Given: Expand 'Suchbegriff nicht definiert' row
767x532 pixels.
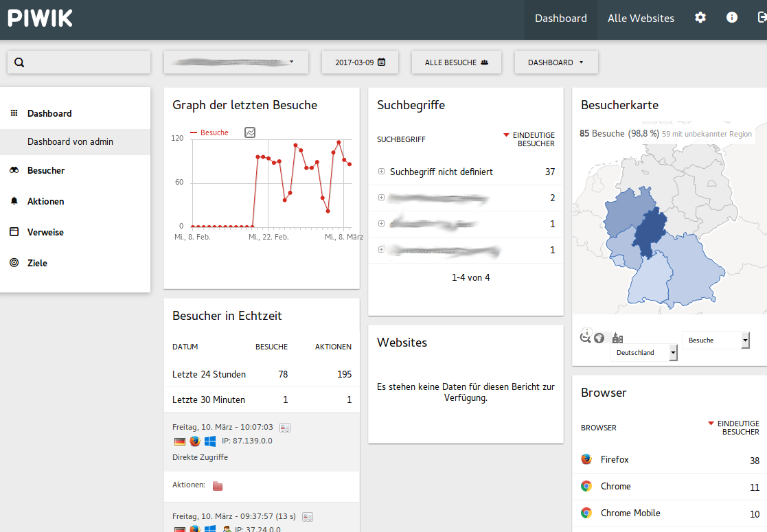Looking at the screenshot, I should click(x=381, y=172).
